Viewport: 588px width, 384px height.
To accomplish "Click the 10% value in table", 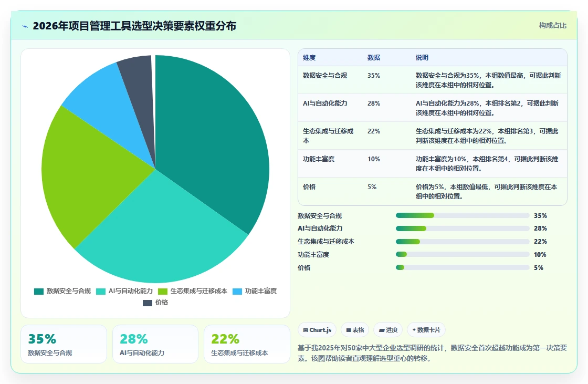I will (373, 159).
